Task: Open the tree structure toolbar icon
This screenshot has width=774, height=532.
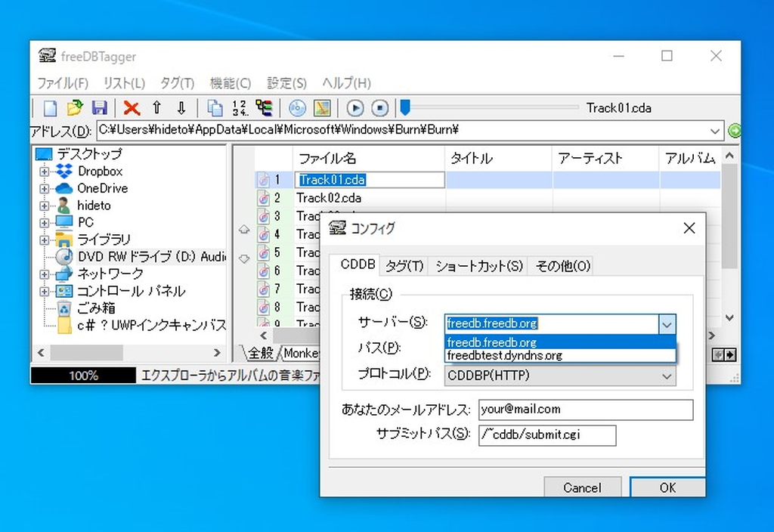Action: pyautogui.click(x=264, y=108)
